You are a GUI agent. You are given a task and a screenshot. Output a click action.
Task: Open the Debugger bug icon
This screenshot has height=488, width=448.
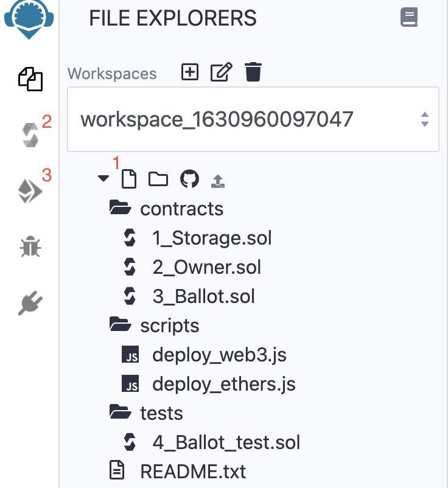tap(30, 247)
